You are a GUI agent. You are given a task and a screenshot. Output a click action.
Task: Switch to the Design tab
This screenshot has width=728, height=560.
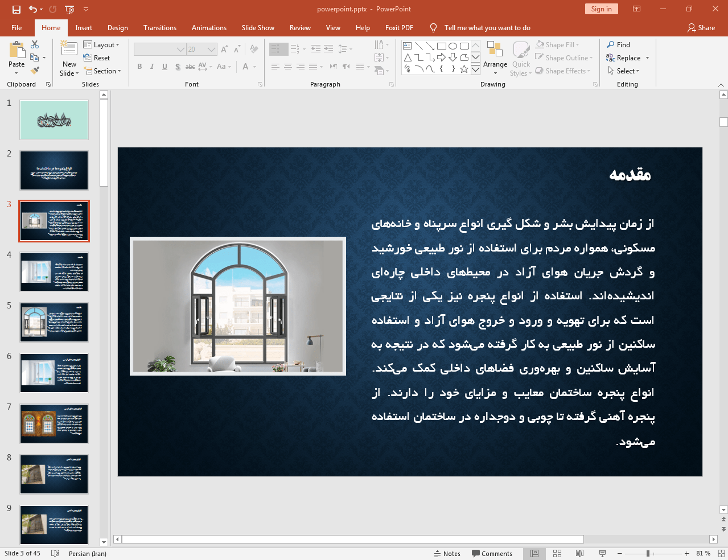pyautogui.click(x=118, y=28)
